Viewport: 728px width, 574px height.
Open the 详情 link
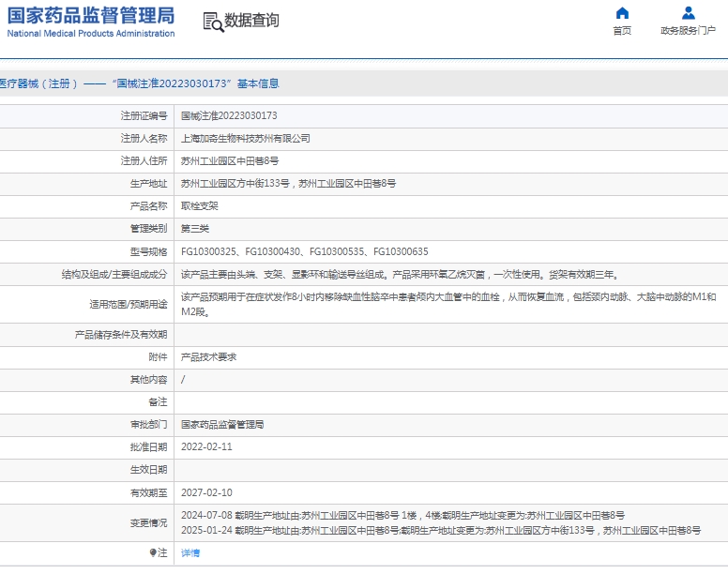pos(190,552)
